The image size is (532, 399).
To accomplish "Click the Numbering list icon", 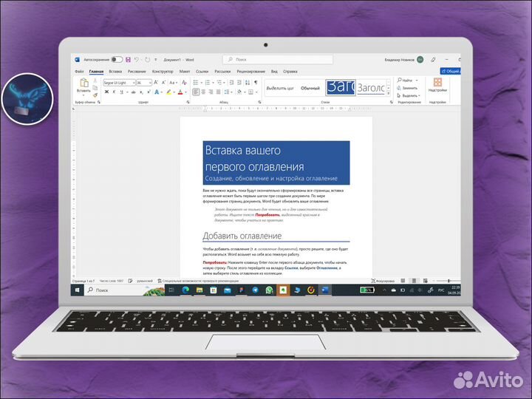I will click(208, 83).
